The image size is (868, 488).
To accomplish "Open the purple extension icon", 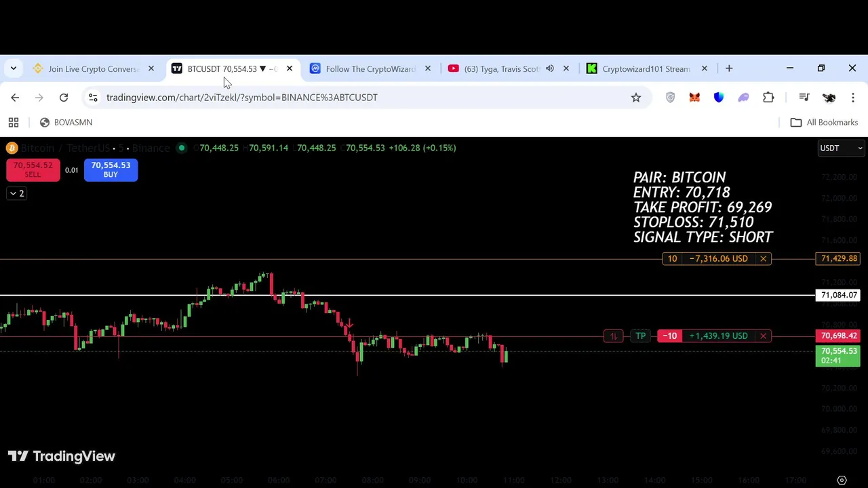I will 744,98.
